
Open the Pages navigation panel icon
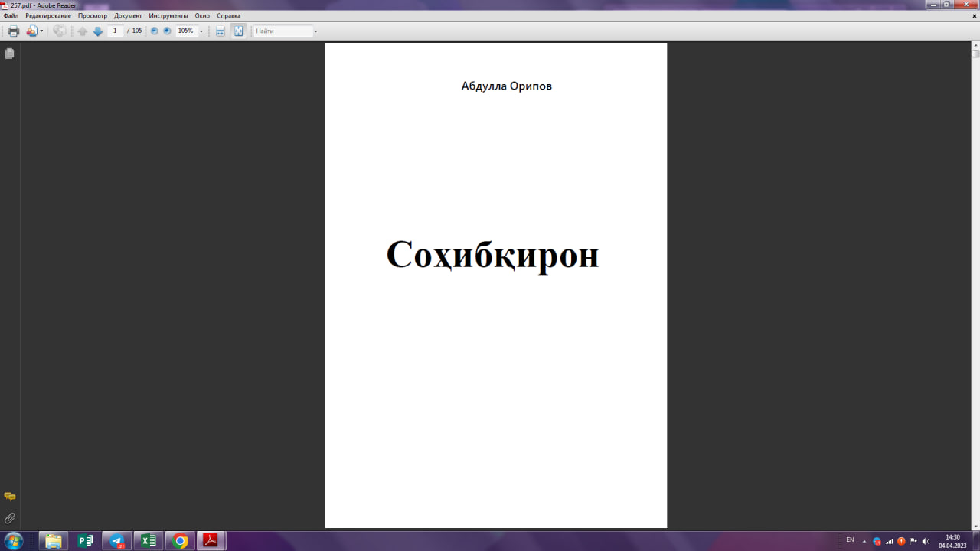(8, 53)
